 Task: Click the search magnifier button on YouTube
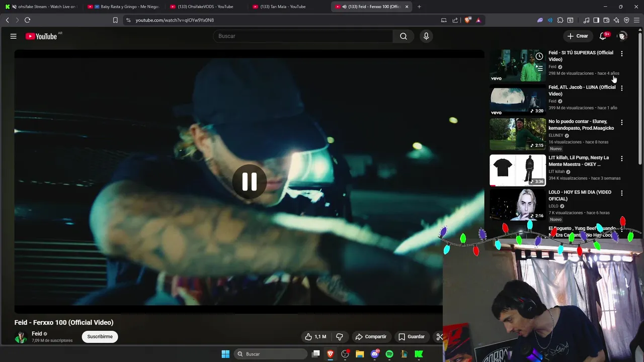[x=404, y=36]
